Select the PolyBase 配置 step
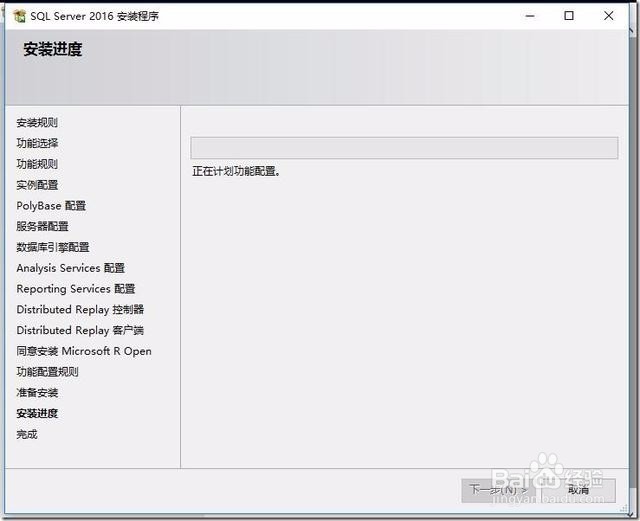This screenshot has height=521, width=640. [x=51, y=206]
